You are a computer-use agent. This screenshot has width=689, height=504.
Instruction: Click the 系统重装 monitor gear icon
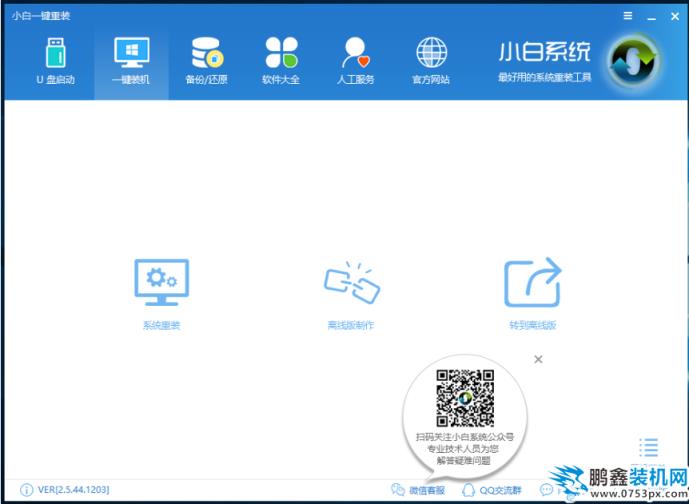pos(162,283)
